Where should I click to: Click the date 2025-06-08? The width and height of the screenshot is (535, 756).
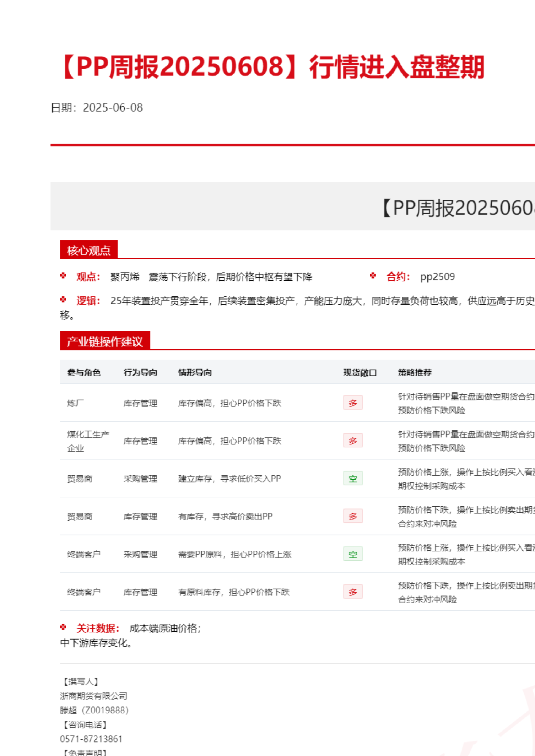[x=113, y=108]
